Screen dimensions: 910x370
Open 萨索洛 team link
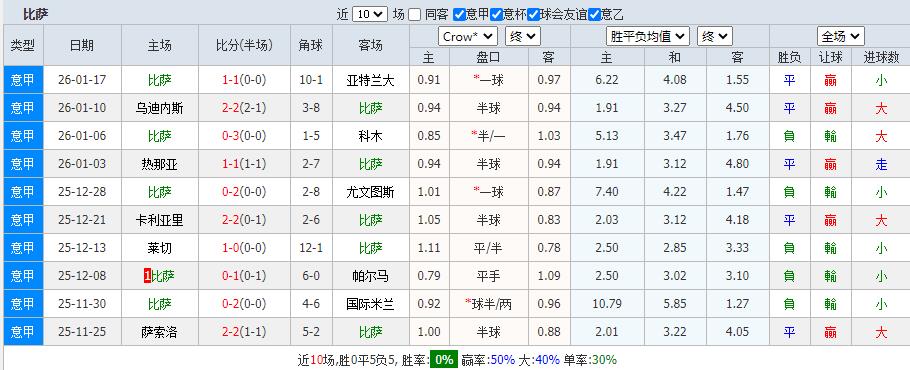click(x=160, y=332)
